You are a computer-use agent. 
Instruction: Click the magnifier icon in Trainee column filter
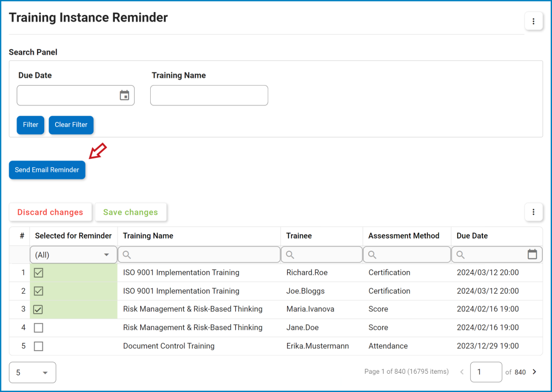tap(289, 255)
